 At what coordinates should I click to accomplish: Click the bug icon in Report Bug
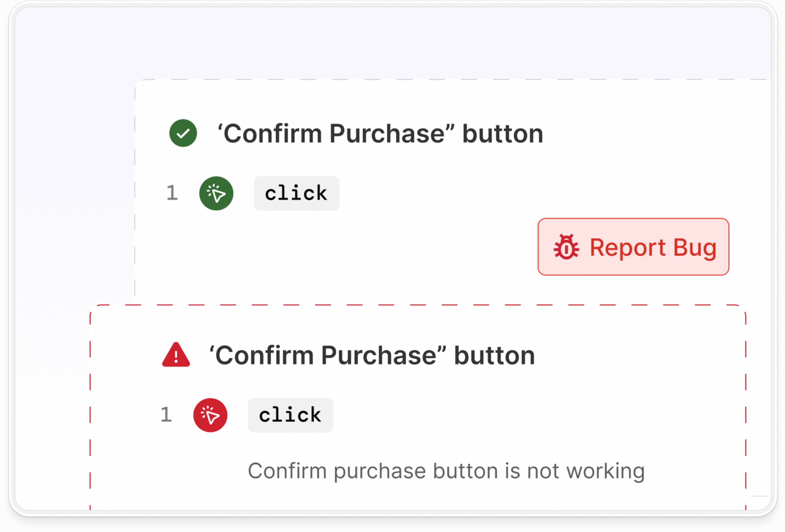point(566,247)
